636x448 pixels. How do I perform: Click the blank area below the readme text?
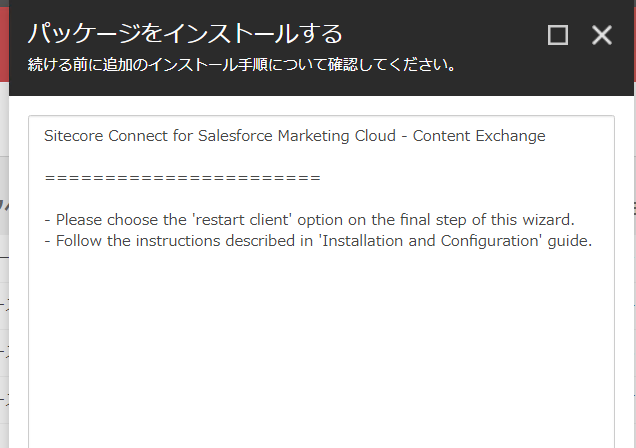point(321,349)
